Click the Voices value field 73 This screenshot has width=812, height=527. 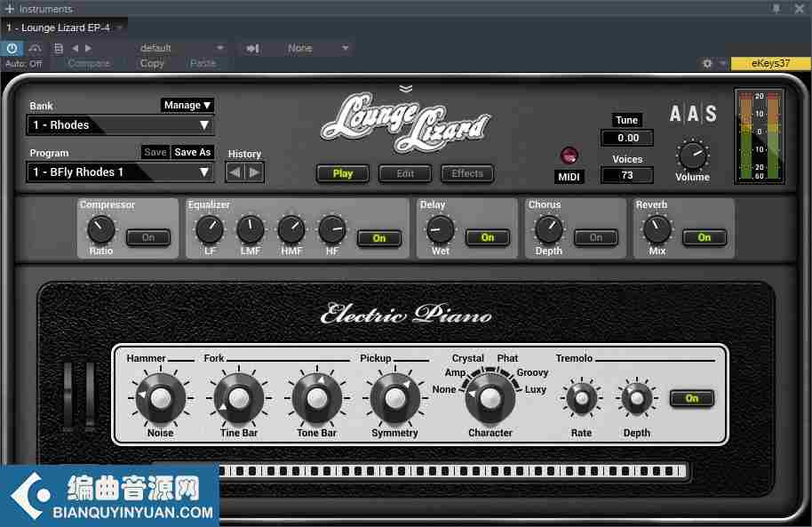pos(627,175)
